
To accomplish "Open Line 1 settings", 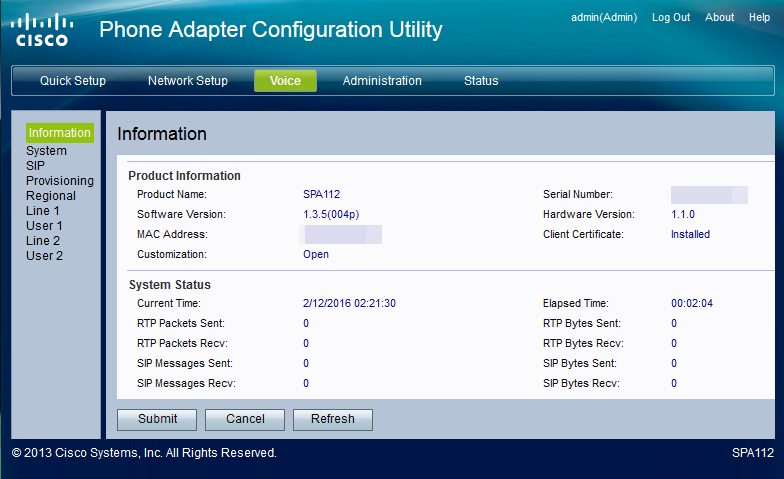I will click(x=42, y=210).
